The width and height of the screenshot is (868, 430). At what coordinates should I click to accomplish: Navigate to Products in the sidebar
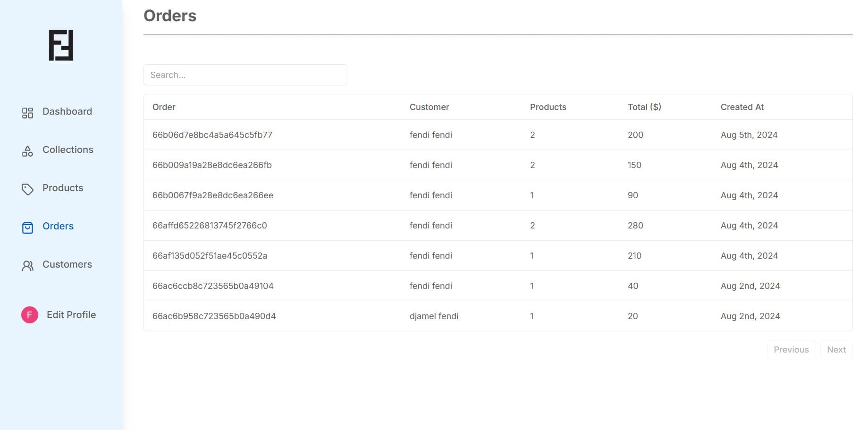(63, 188)
